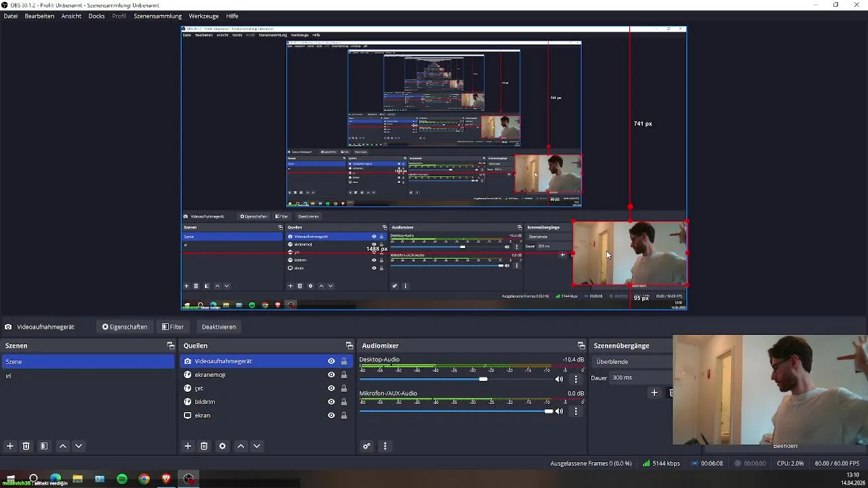Open the Profil menu
This screenshot has width=868, height=488.
[119, 16]
